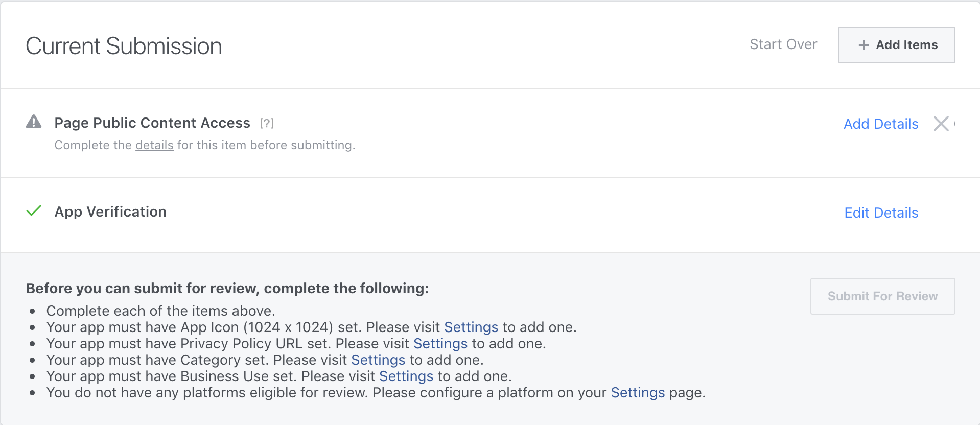Screen dimensions: 980x425
Task: Click the "Before you can submit" heading text
Action: 227,288
